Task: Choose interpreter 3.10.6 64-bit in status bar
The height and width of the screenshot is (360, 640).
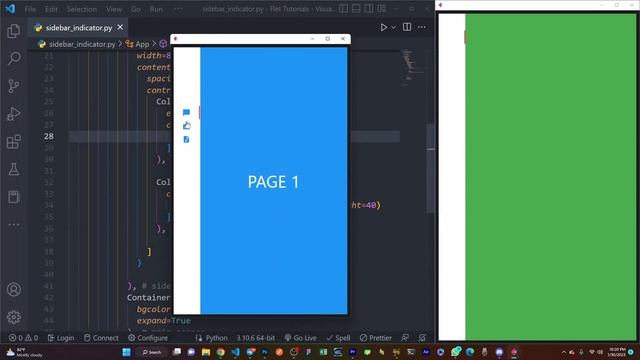Action: click(256, 338)
